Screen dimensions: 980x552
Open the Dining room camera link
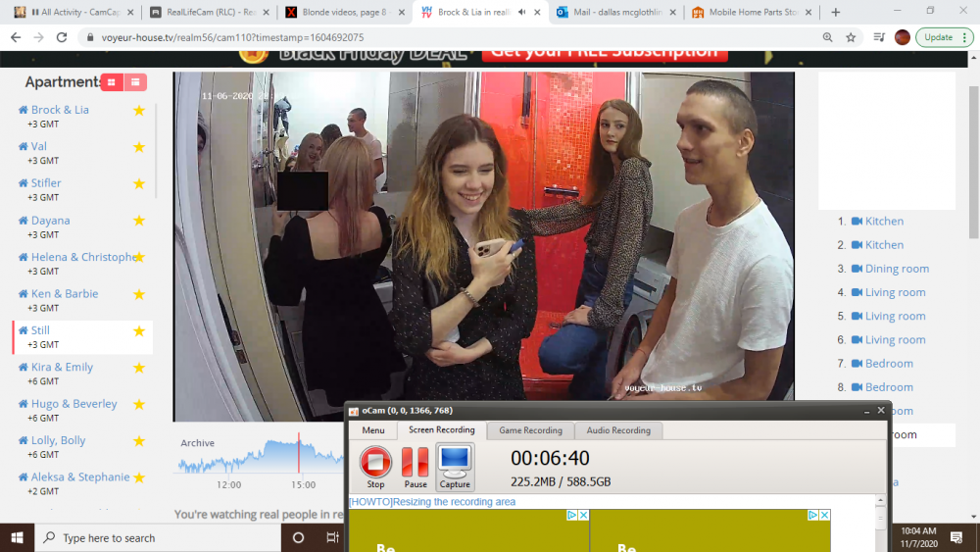point(897,269)
